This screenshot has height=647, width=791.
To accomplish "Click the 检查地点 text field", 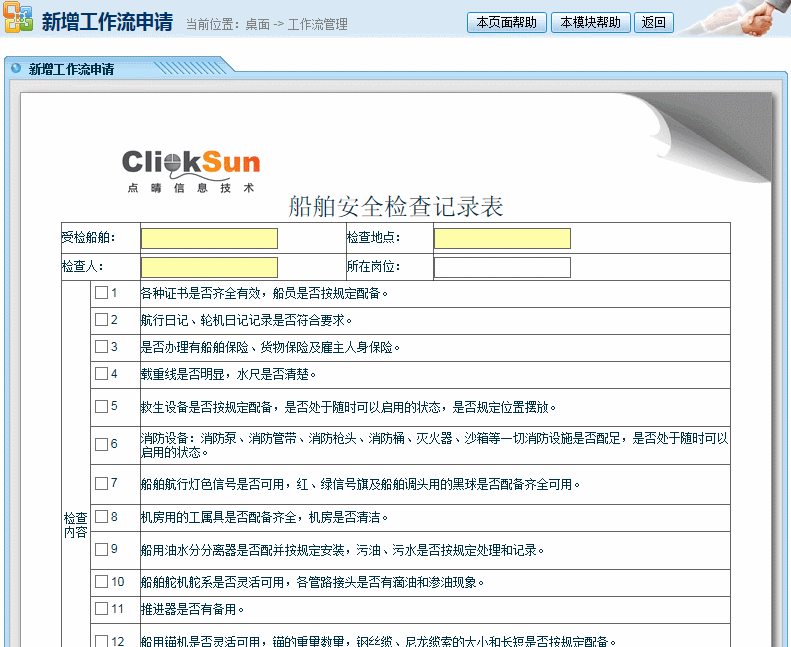I will 502,238.
